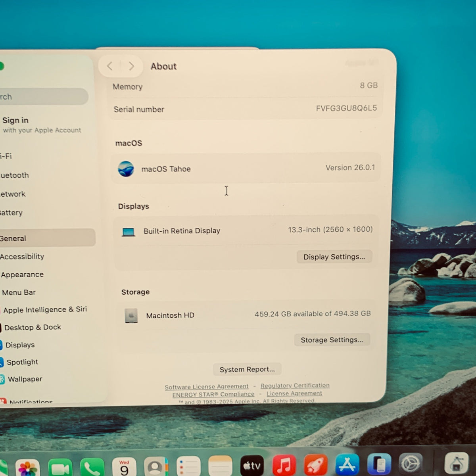Click the Built-in Retina Display laptop icon
This screenshot has height=476, width=476.
pos(129,232)
